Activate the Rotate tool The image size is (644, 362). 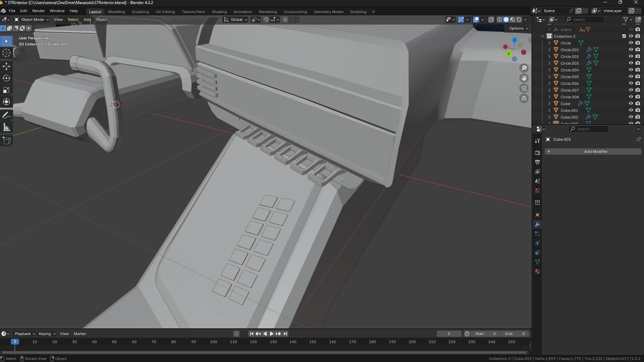[6, 78]
